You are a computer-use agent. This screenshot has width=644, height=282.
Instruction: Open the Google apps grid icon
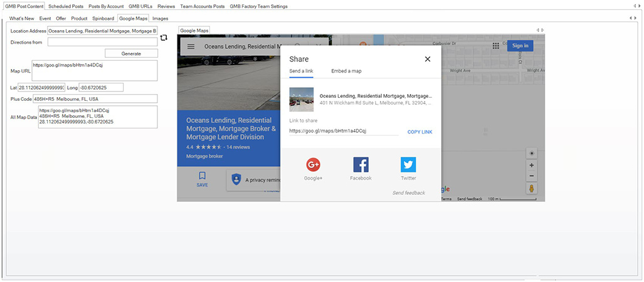point(496,46)
